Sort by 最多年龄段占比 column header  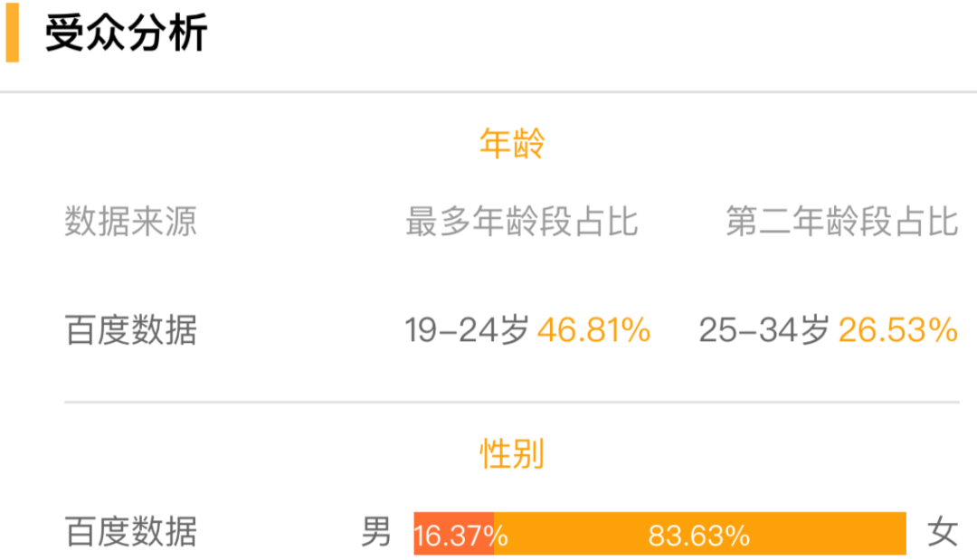[x=522, y=222]
